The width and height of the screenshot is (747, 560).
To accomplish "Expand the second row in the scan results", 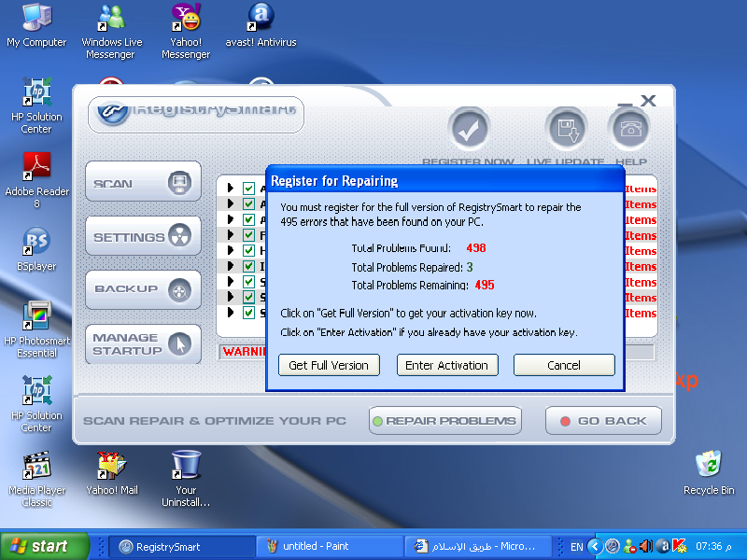I will [x=231, y=203].
